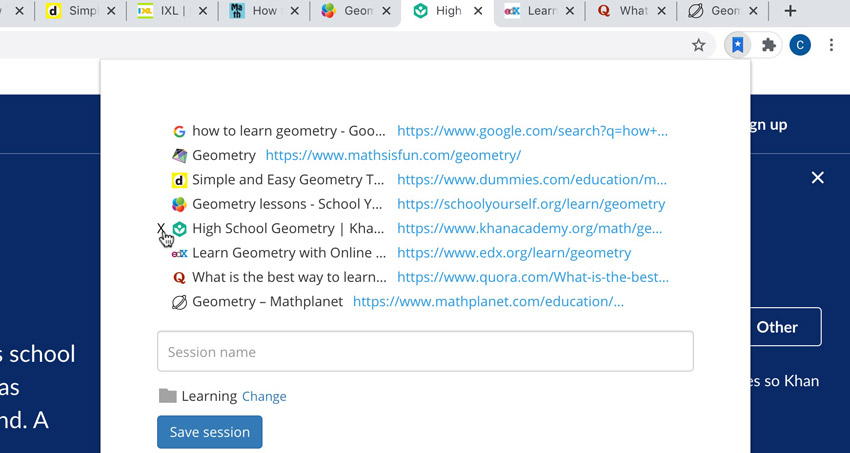The width and height of the screenshot is (850, 453).
Task: Open the mathplanet.com education link
Action: tap(488, 301)
